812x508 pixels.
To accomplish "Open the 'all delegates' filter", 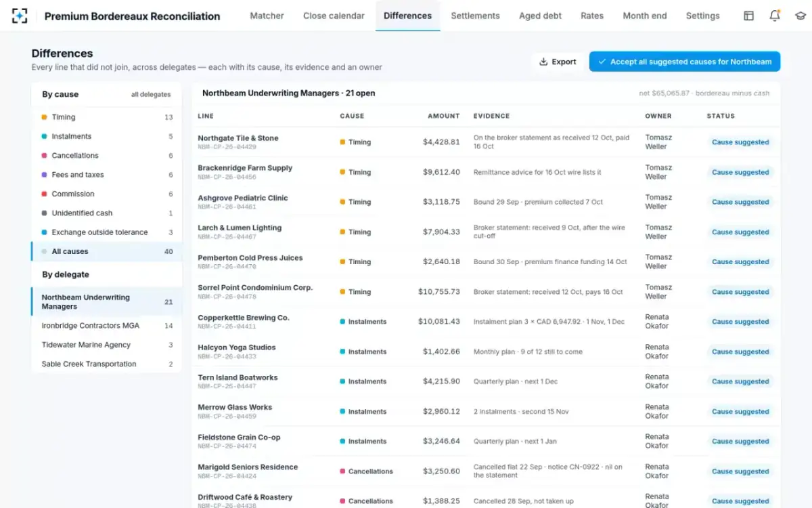I will [x=151, y=95].
